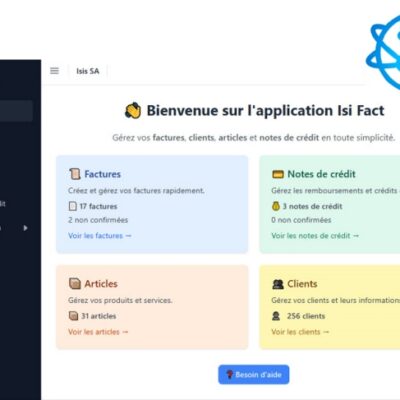The width and height of the screenshot is (400, 400).
Task: Follow the Voir les notes de crédit link
Action: point(315,236)
